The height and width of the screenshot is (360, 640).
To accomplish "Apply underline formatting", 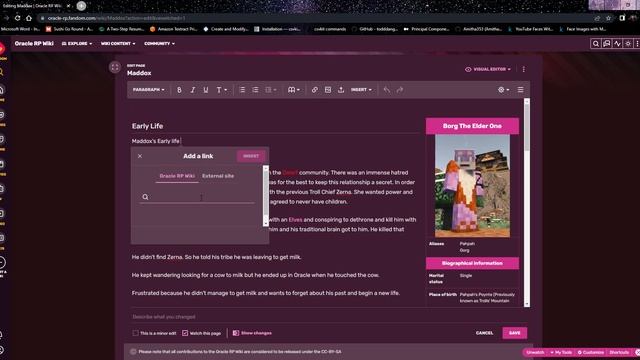I will tap(206, 90).
